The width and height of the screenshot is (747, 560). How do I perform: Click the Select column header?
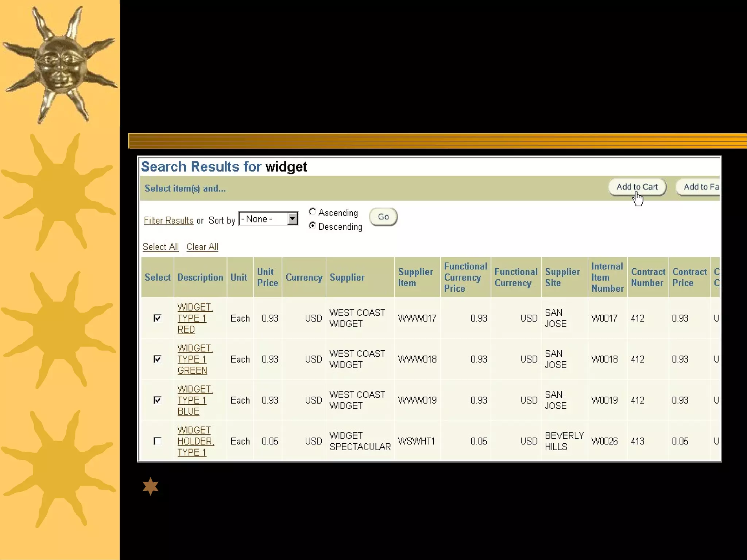[158, 277]
